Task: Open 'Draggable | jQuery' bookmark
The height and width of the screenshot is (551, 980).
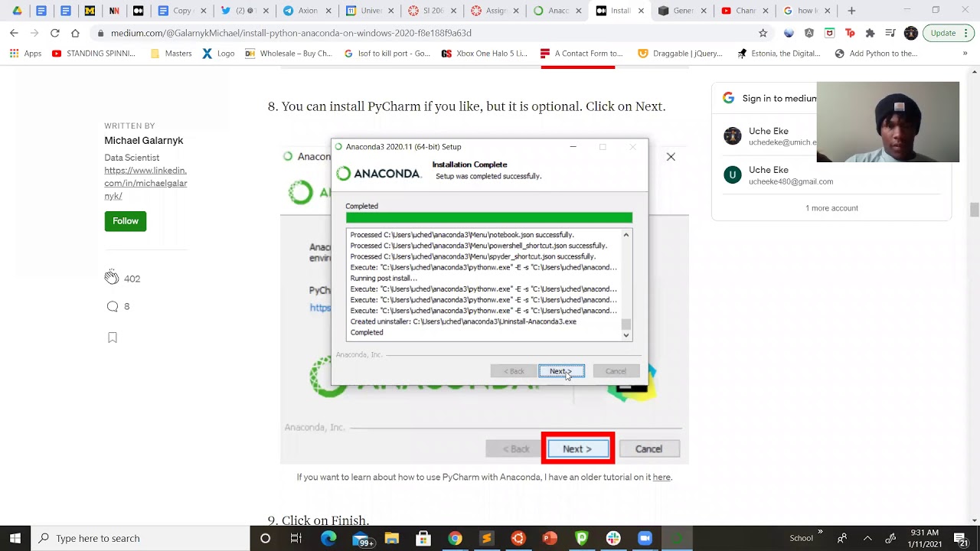Action: click(x=680, y=54)
